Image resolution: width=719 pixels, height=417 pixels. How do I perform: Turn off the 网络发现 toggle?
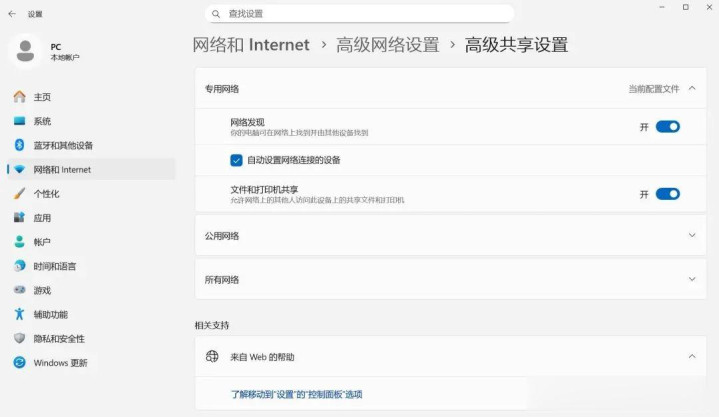pos(668,127)
